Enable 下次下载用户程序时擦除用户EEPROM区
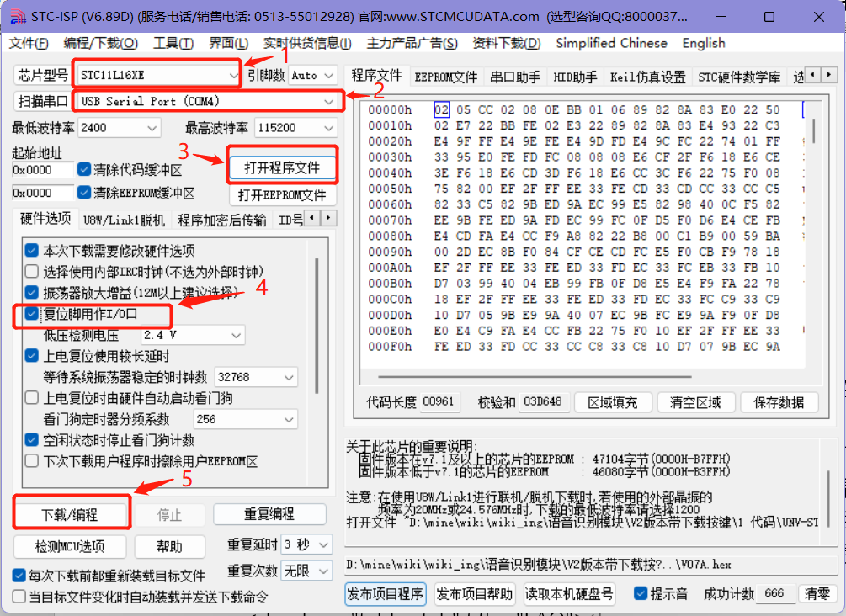Viewport: 846px width, 616px height. point(32,460)
